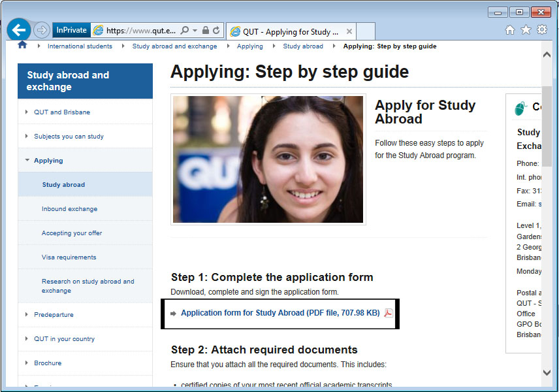Click the scrollbar up arrow
The width and height of the screenshot is (559, 392).
[547, 55]
